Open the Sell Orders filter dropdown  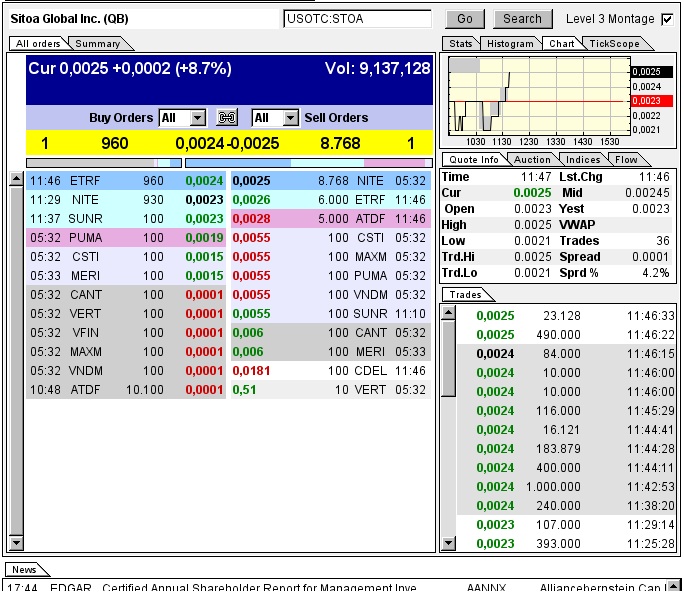tap(290, 118)
